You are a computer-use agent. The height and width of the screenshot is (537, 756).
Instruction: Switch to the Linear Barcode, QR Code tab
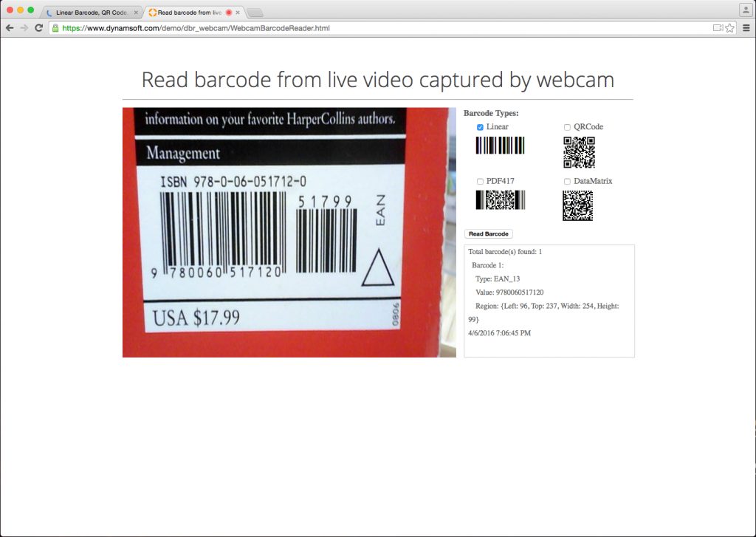(x=91, y=13)
